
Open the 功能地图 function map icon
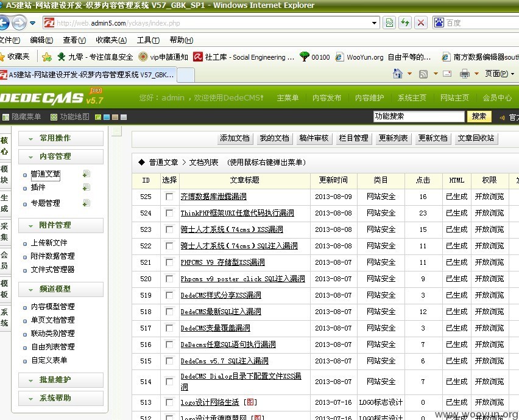(x=54, y=117)
